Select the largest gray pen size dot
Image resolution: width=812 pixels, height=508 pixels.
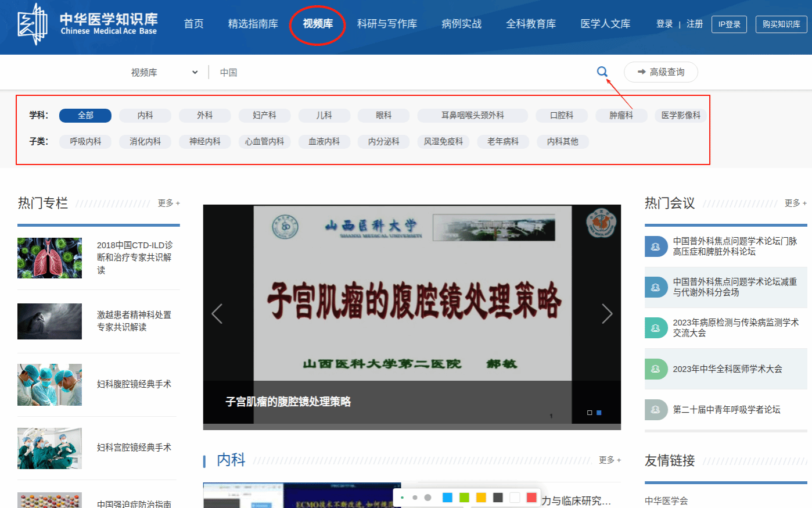point(428,498)
